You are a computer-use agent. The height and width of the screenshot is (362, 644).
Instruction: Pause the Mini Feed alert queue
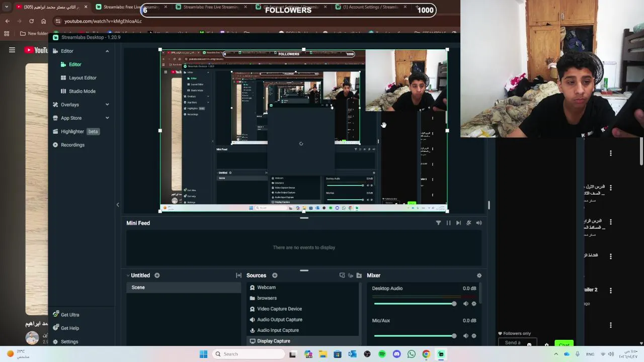click(448, 223)
